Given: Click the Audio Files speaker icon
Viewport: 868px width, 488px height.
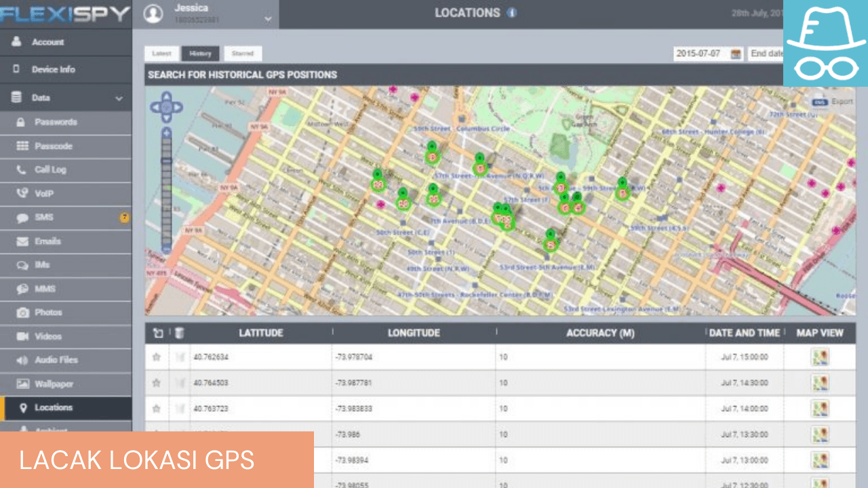Looking at the screenshot, I should [22, 360].
